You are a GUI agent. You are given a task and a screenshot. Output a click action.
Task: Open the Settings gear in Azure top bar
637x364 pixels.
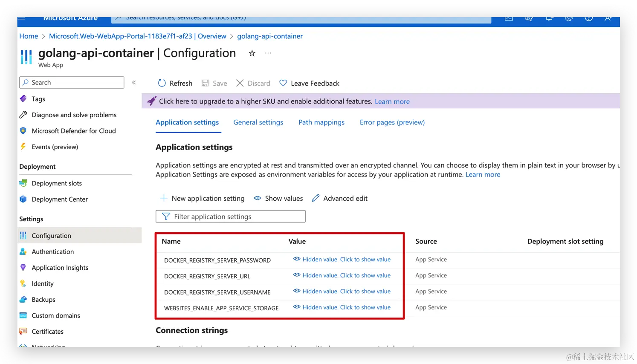click(568, 18)
